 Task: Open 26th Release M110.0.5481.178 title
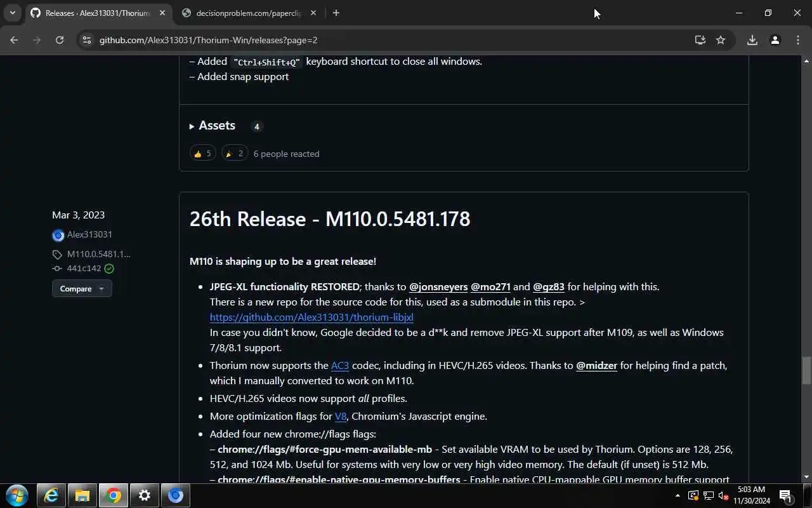pyautogui.click(x=330, y=219)
